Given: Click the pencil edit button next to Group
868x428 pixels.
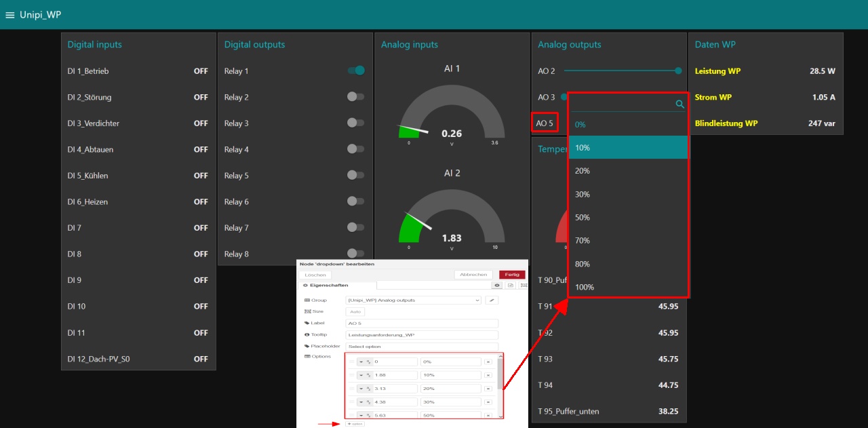Looking at the screenshot, I should pos(492,300).
